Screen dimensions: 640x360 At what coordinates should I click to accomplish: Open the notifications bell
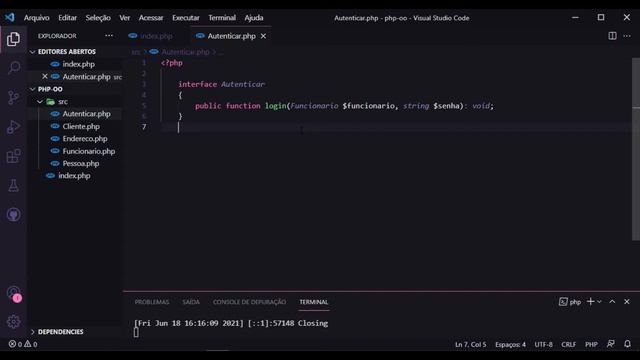pyautogui.click(x=627, y=344)
